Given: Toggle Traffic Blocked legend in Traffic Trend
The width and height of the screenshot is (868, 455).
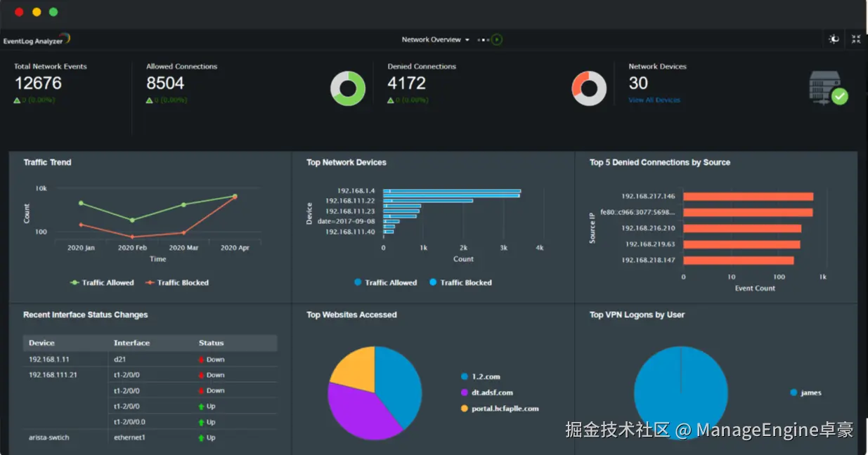Looking at the screenshot, I should coord(177,282).
